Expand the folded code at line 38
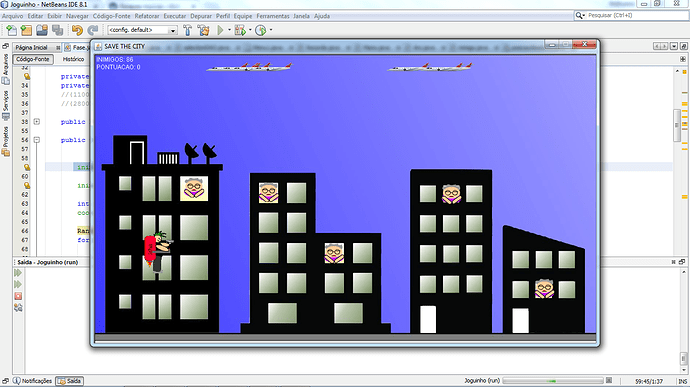This screenshot has width=690, height=387. click(37, 122)
